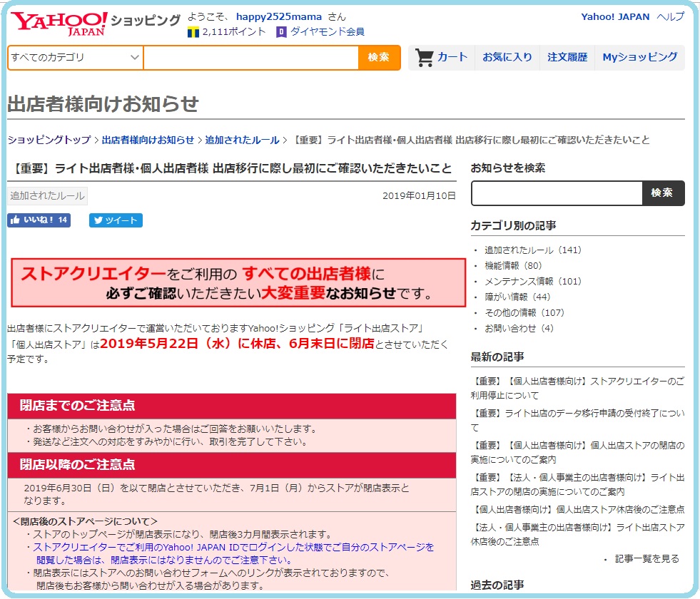Open category その他の情報 (107)

coord(524,312)
